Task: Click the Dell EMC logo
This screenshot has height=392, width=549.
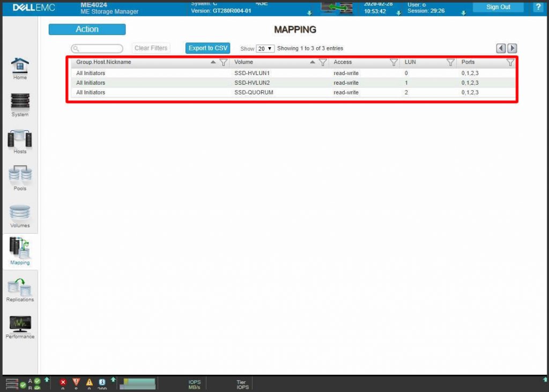Action: point(34,8)
